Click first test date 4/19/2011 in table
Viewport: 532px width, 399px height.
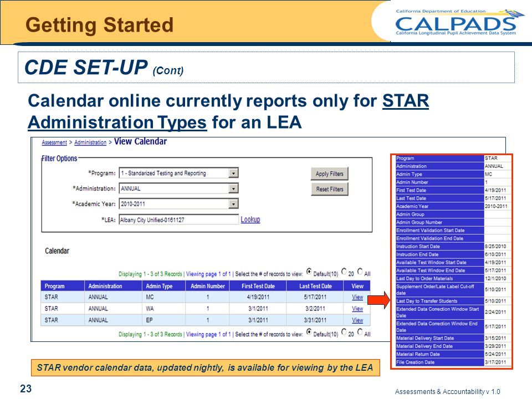point(258,297)
